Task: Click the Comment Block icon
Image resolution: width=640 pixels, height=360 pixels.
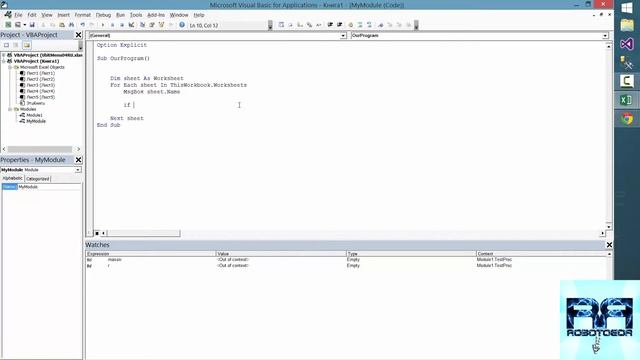Action: point(360,25)
